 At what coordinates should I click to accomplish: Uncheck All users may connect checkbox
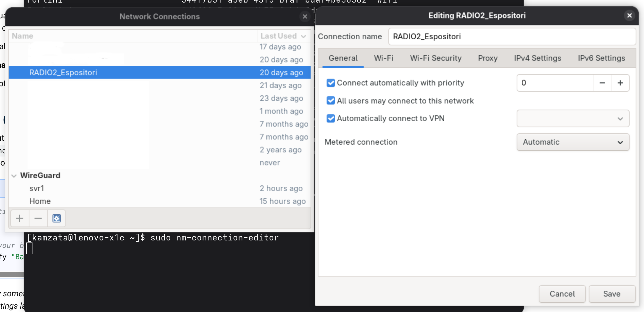(x=331, y=101)
